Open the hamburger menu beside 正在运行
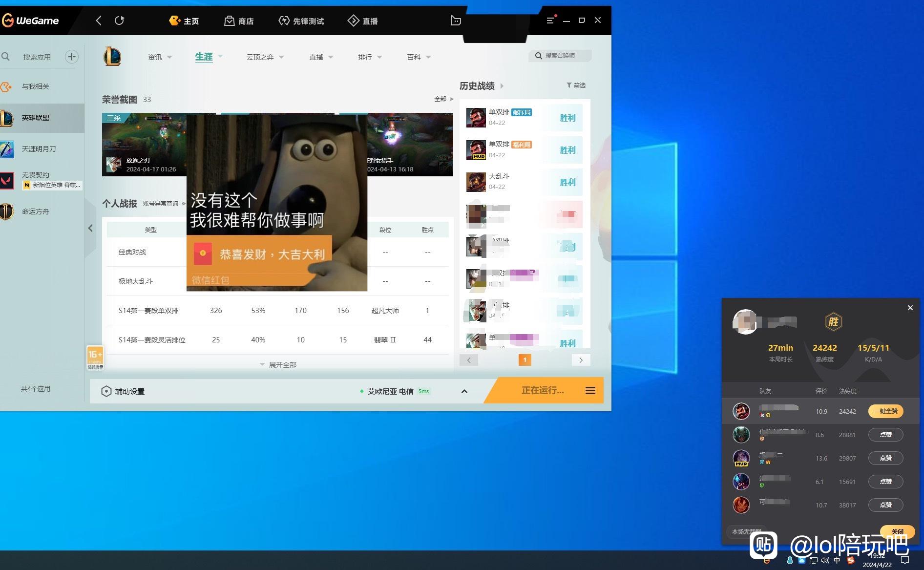Screen dimensions: 924x570 pyautogui.click(x=590, y=390)
